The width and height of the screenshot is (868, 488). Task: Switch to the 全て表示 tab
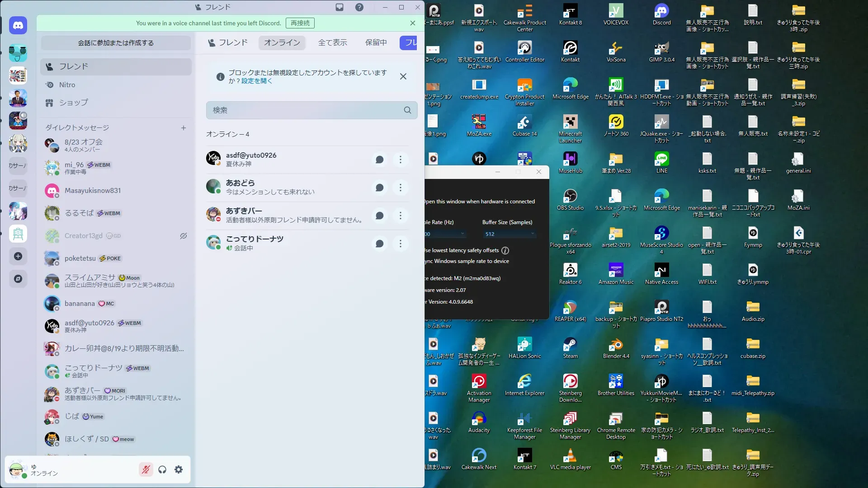(332, 42)
